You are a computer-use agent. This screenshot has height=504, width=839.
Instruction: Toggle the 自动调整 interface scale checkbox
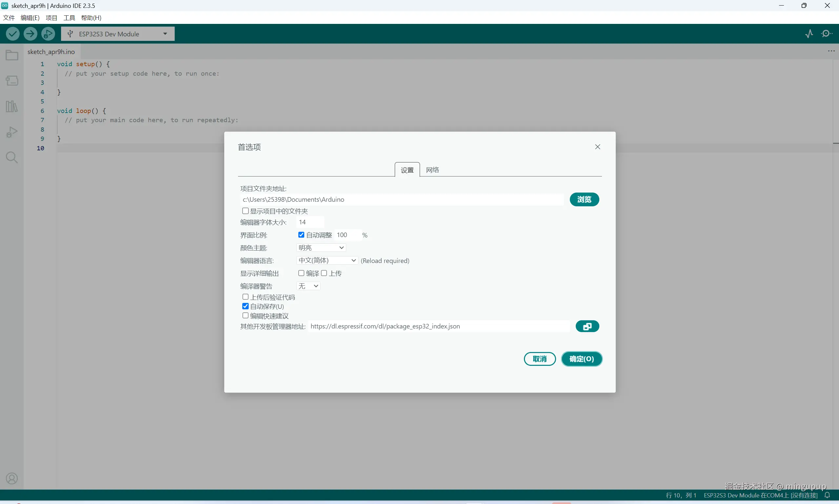pos(301,235)
